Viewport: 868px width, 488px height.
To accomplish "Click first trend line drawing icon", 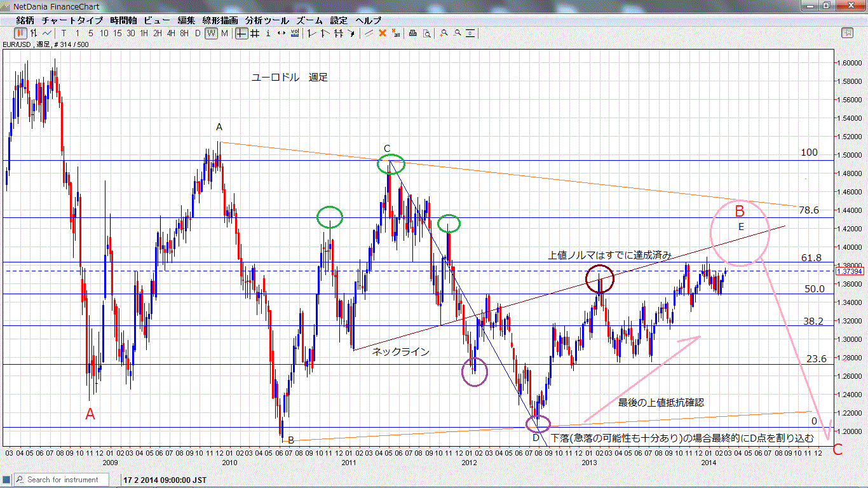I will (x=312, y=33).
